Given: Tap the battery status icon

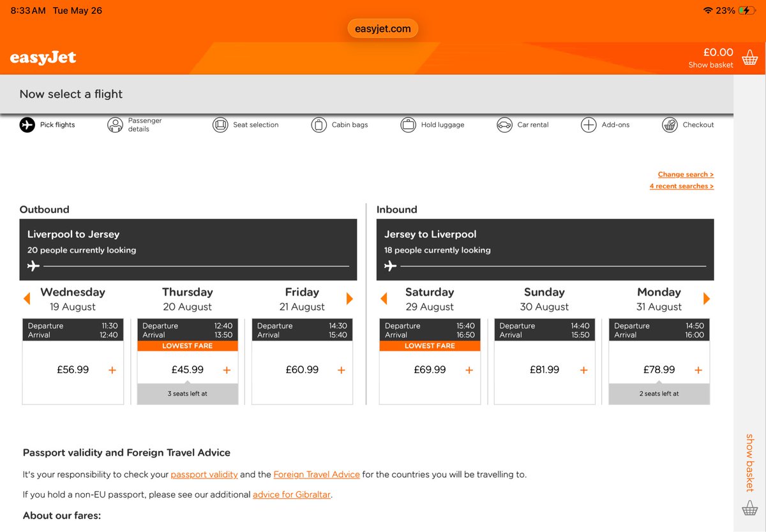Looking at the screenshot, I should 746,10.
